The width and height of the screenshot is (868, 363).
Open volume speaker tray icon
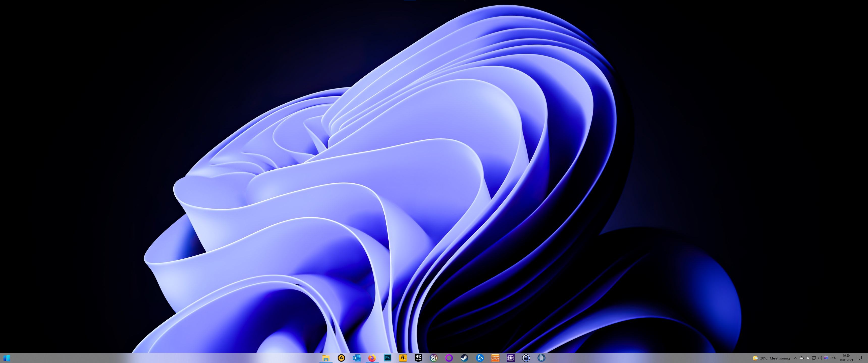pyautogui.click(x=820, y=358)
